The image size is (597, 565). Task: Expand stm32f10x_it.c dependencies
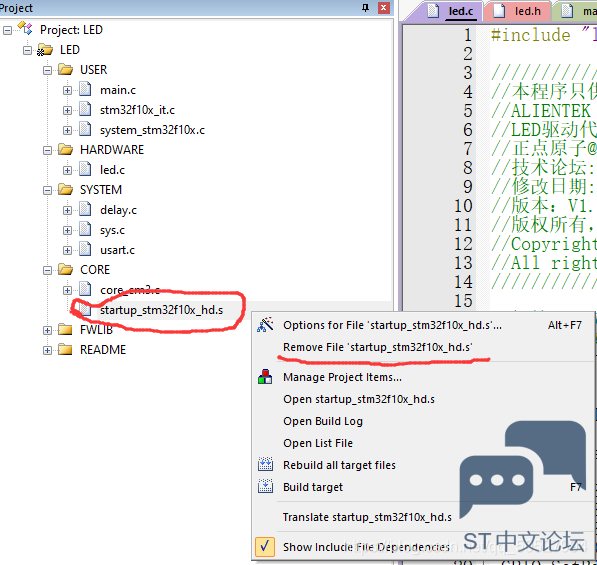[67, 110]
